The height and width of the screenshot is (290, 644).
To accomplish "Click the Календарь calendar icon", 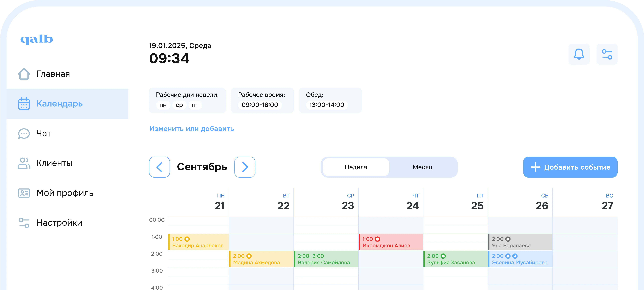I will [24, 104].
